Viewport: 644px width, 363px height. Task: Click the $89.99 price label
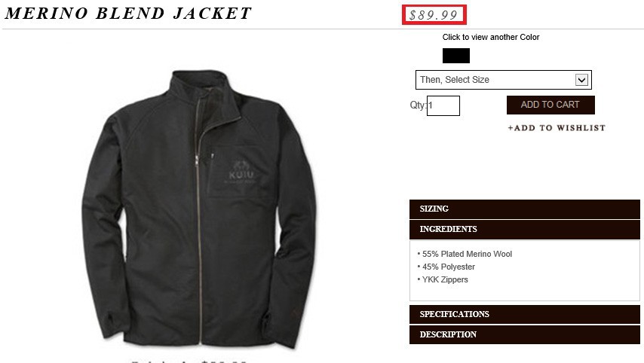point(434,15)
